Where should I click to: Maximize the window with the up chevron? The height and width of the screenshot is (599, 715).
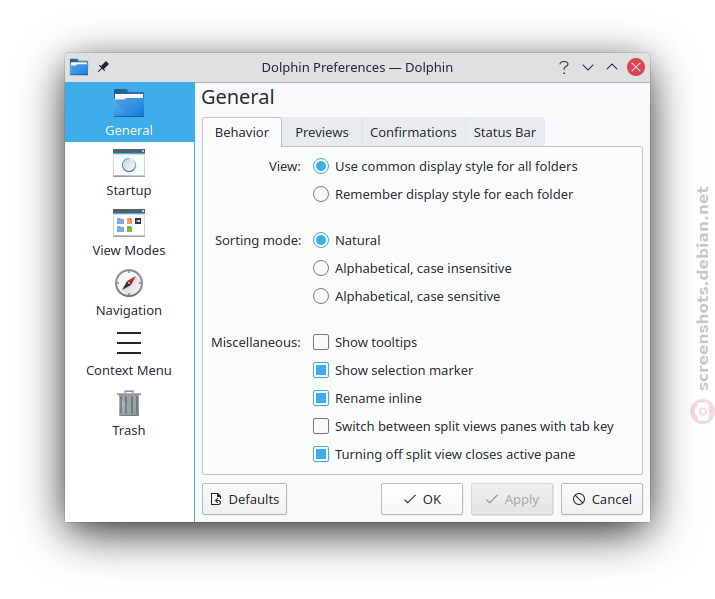click(x=611, y=67)
